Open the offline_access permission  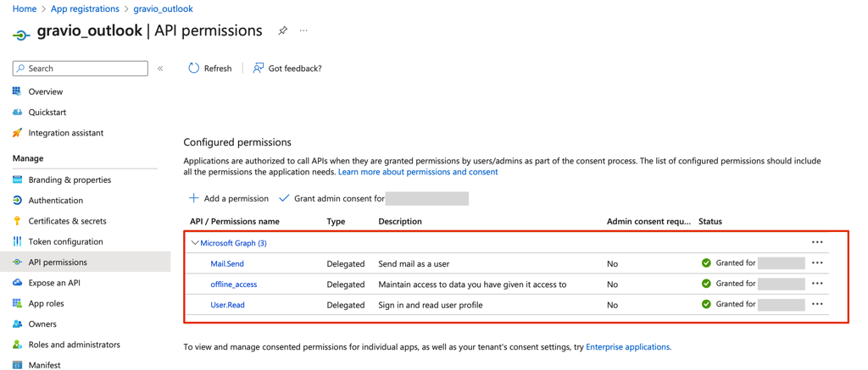coord(234,284)
